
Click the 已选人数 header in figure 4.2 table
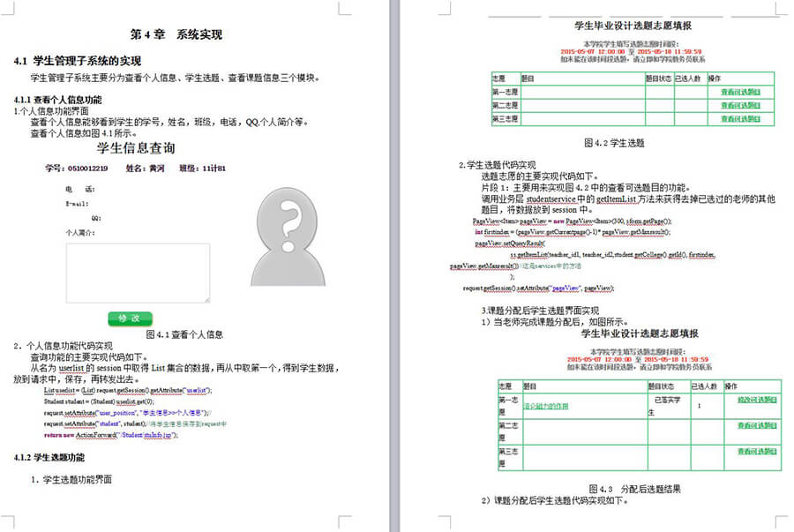[x=688, y=79]
